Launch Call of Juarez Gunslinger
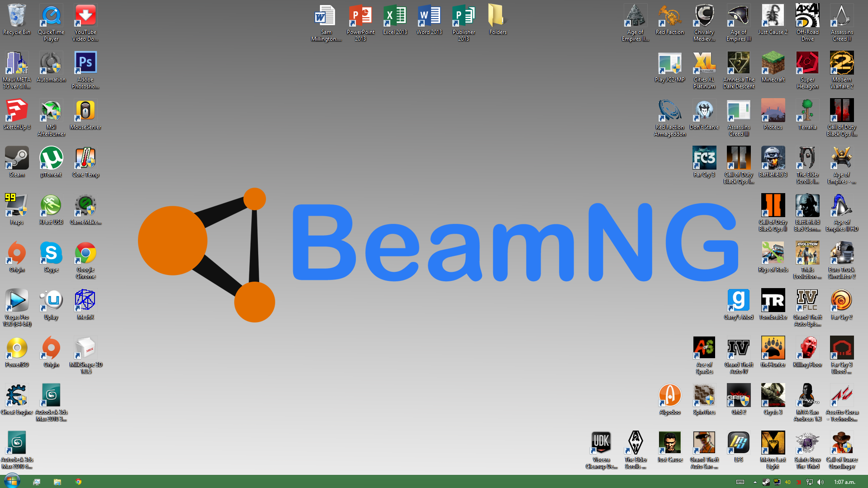Image resolution: width=868 pixels, height=488 pixels. pos(842,450)
